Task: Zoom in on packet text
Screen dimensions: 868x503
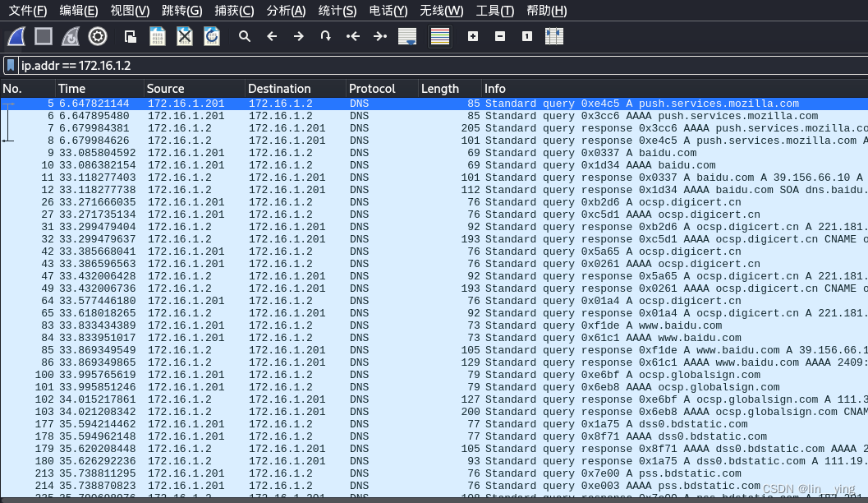Action: coord(473,36)
